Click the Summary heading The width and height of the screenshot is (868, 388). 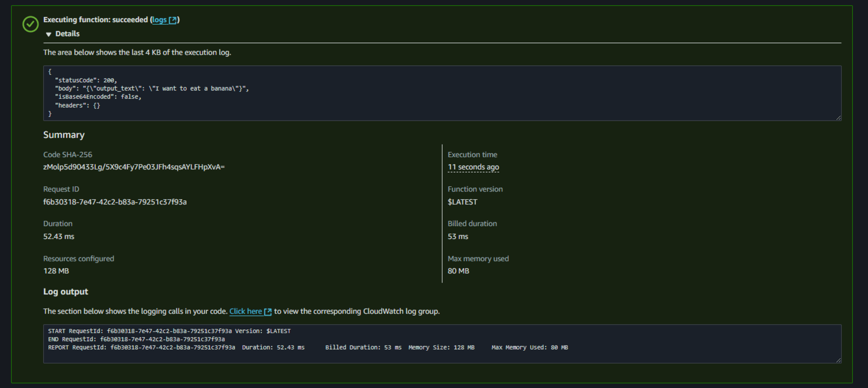(x=64, y=135)
